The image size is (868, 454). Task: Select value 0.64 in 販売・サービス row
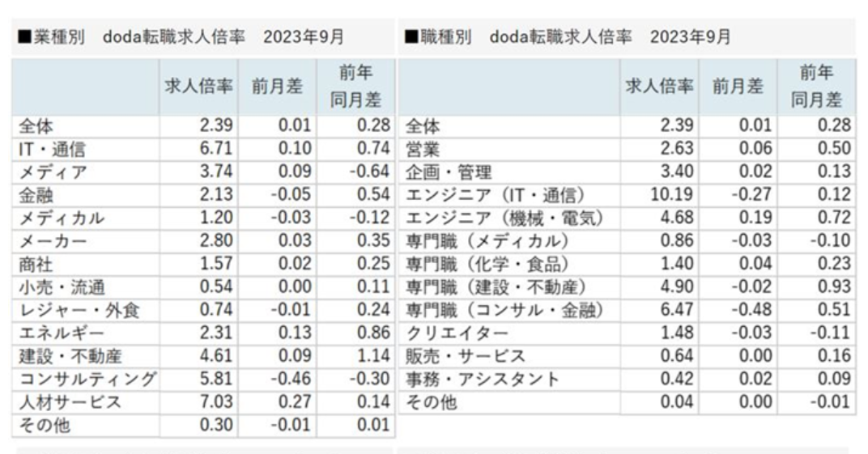click(677, 356)
